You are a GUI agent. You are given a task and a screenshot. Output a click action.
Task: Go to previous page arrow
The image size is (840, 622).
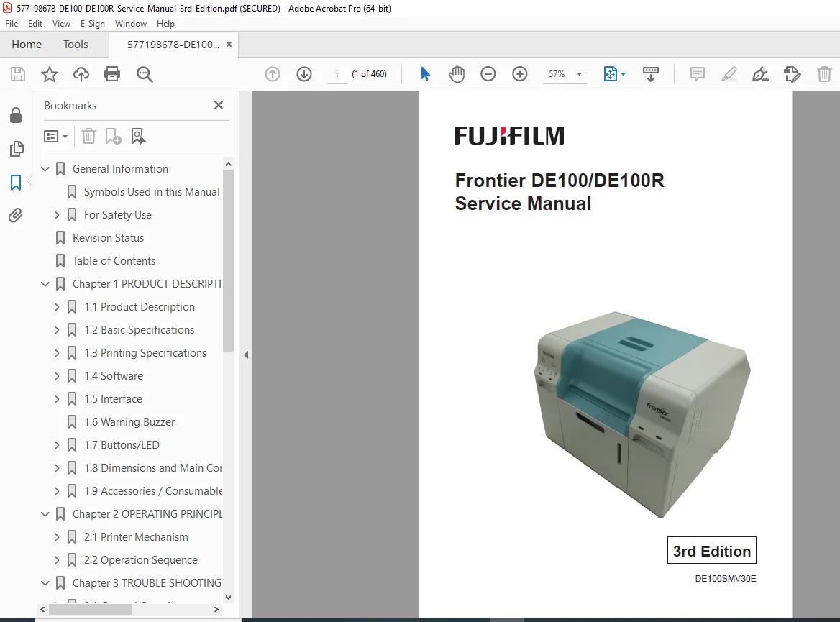pos(273,74)
